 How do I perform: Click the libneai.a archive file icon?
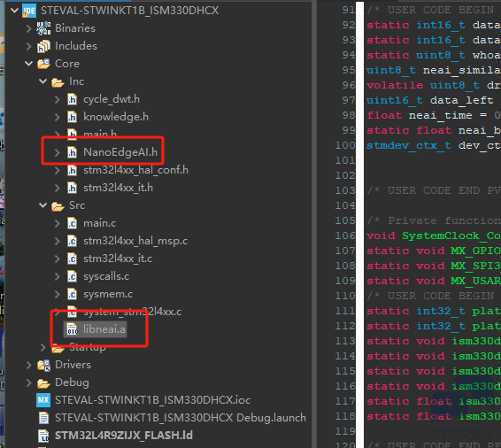tap(73, 329)
